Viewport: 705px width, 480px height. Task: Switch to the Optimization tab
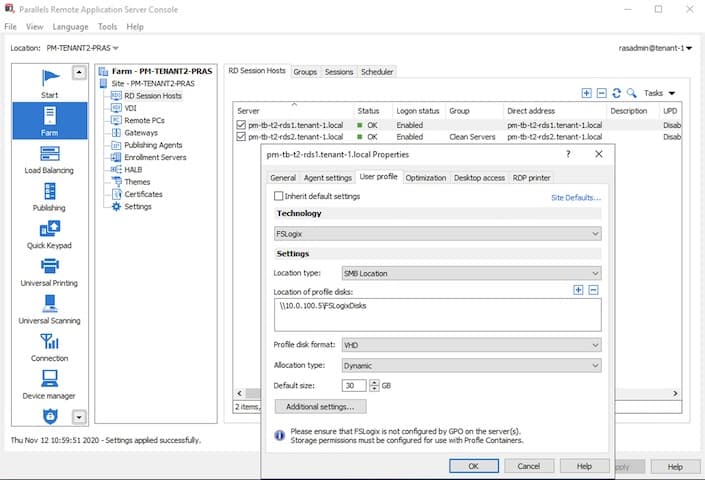tap(426, 177)
